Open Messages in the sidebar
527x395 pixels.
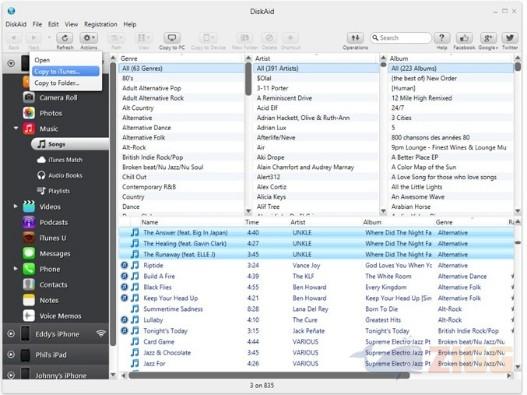[55, 253]
